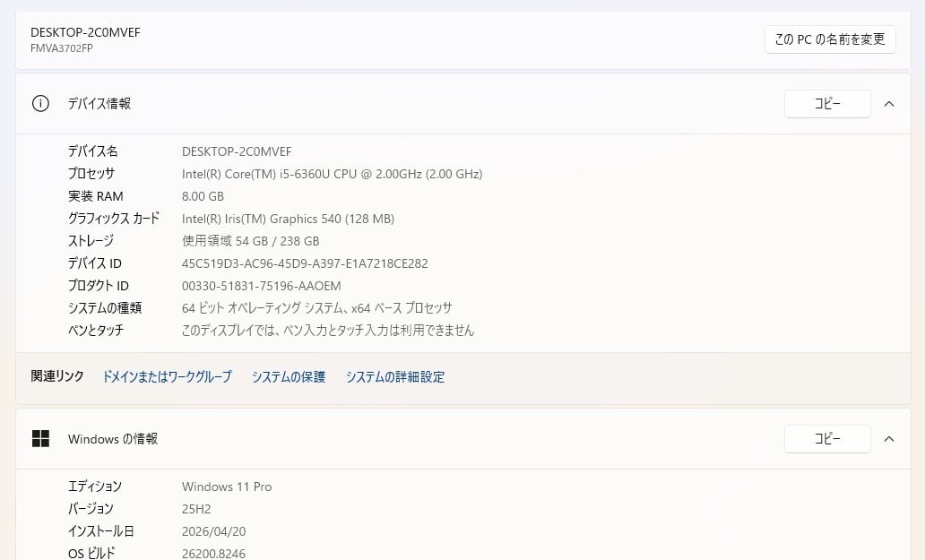Select the Windows 11 Pro edition value

pos(227,487)
